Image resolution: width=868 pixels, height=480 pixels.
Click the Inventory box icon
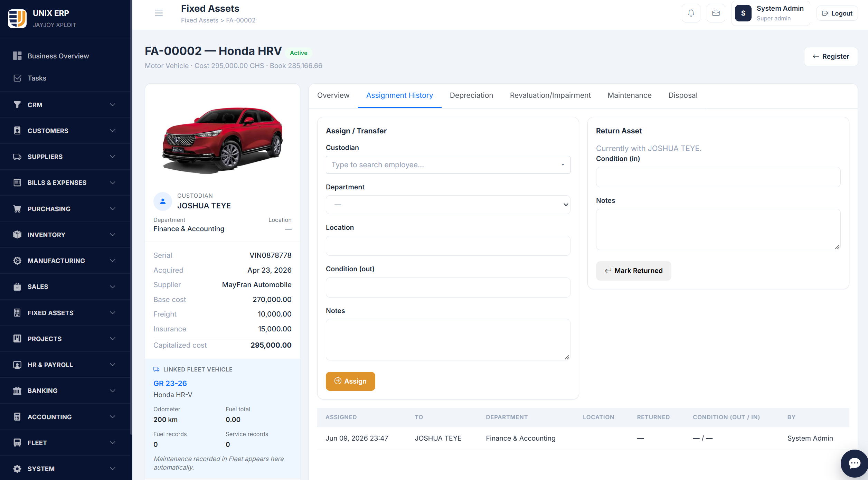tap(17, 235)
